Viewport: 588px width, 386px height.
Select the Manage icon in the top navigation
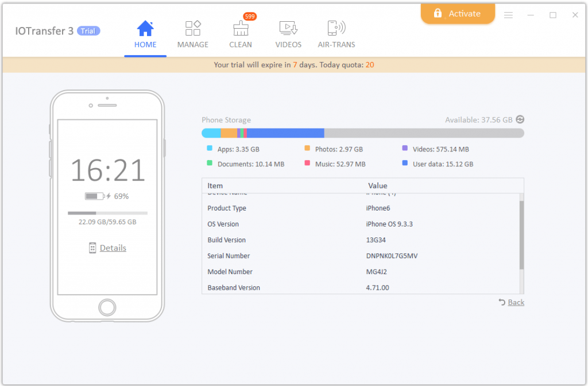193,28
